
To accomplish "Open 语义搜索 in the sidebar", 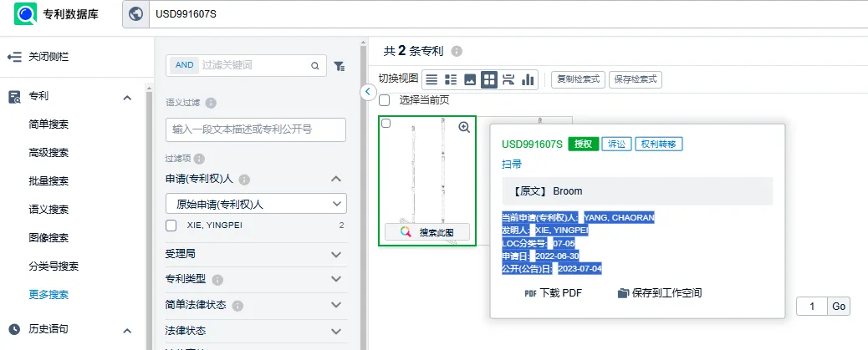I will [49, 210].
